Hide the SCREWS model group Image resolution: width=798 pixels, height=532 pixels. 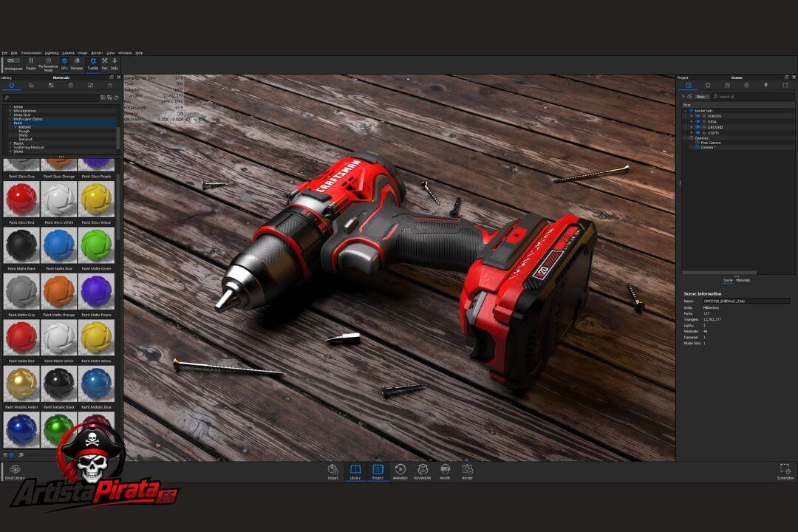698,116
